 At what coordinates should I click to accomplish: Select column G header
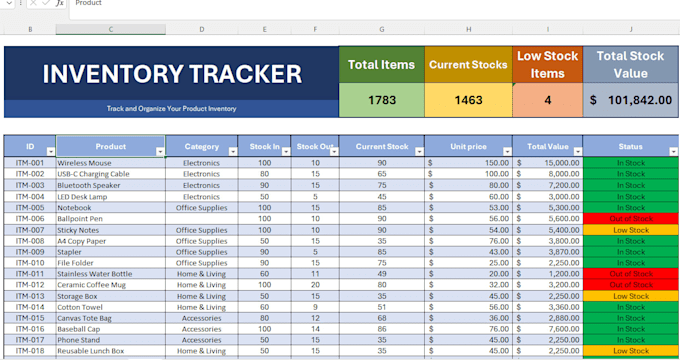pyautogui.click(x=382, y=29)
